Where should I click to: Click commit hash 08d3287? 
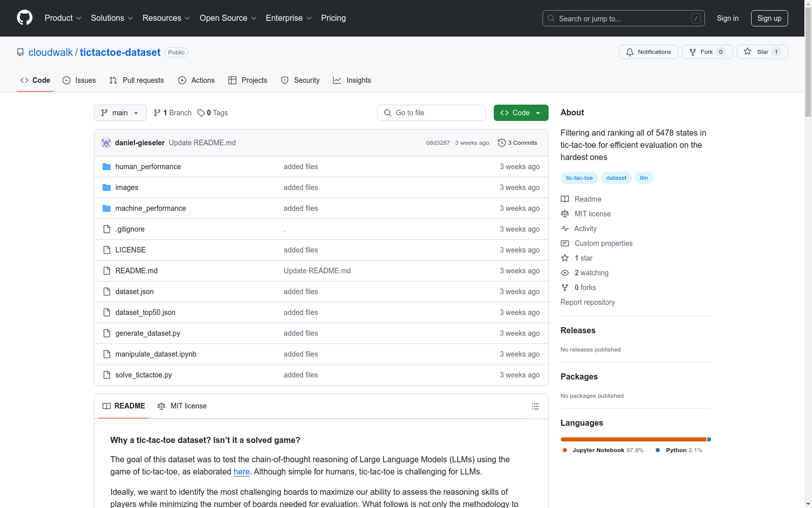click(x=438, y=143)
